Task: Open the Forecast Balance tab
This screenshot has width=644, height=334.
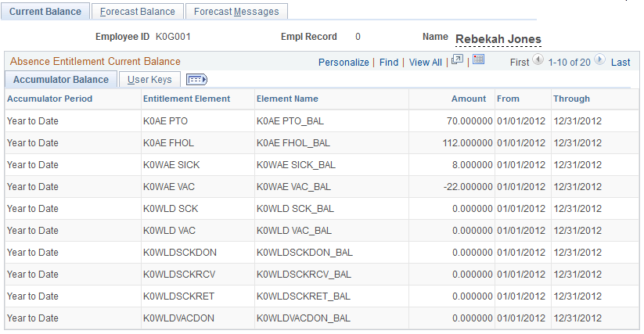Action: click(137, 12)
